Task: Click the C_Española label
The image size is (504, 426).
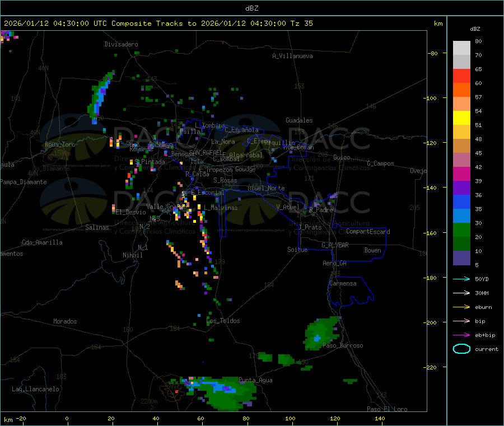Action: tap(242, 130)
